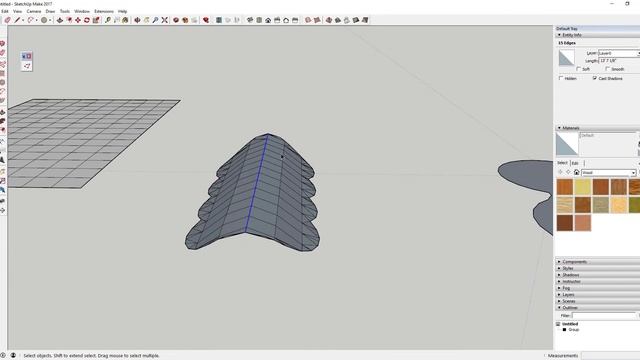Viewport: 640px width, 360px height.
Task: Activate the Offset tool
Action: coord(69,20)
